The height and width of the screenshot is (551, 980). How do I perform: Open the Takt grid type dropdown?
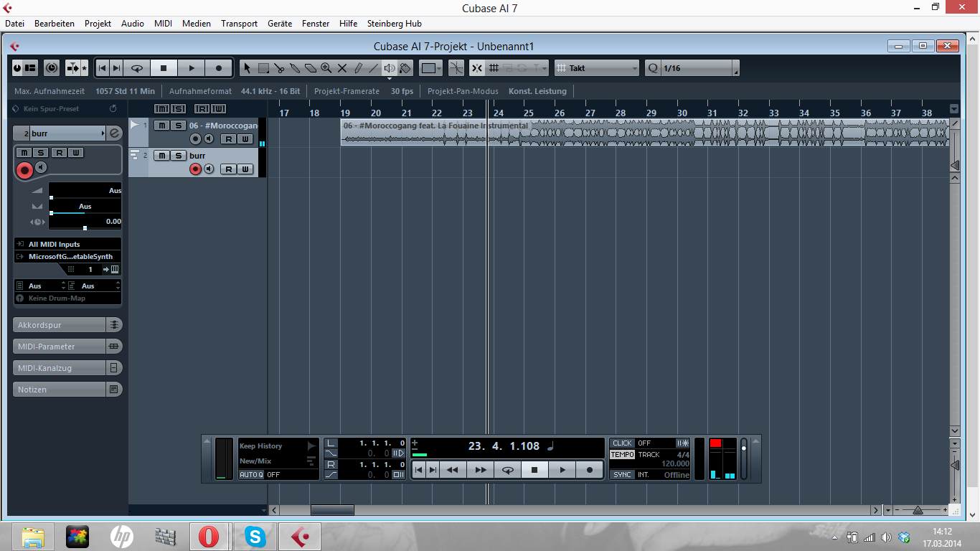[x=598, y=68]
